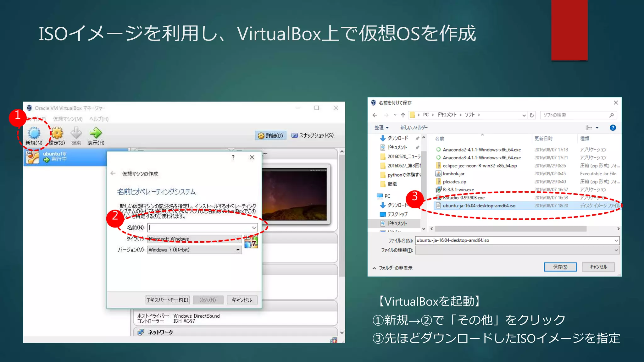This screenshot has width=644, height=362.
Task: Open the 20160520_ニュース folder
Action: [x=400, y=156]
